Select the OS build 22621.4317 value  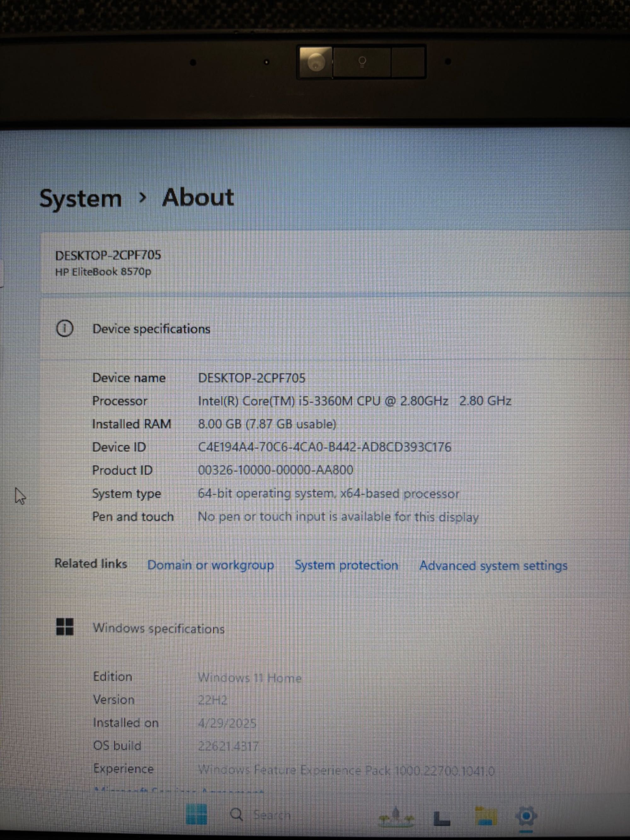[228, 746]
